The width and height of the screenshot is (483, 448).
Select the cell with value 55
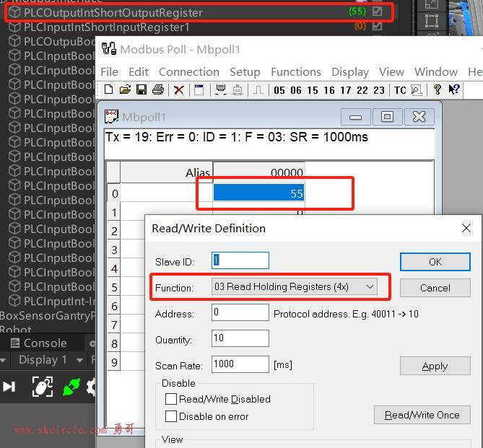[x=258, y=193]
